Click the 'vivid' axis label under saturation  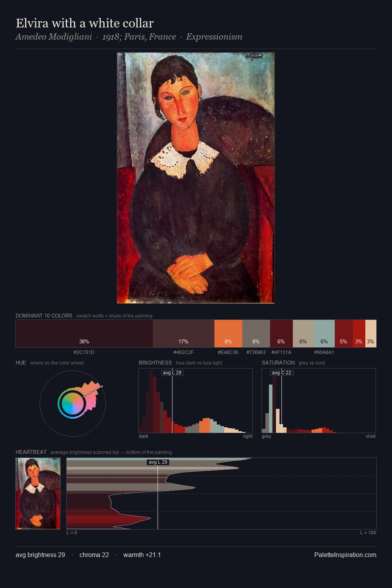tap(370, 436)
